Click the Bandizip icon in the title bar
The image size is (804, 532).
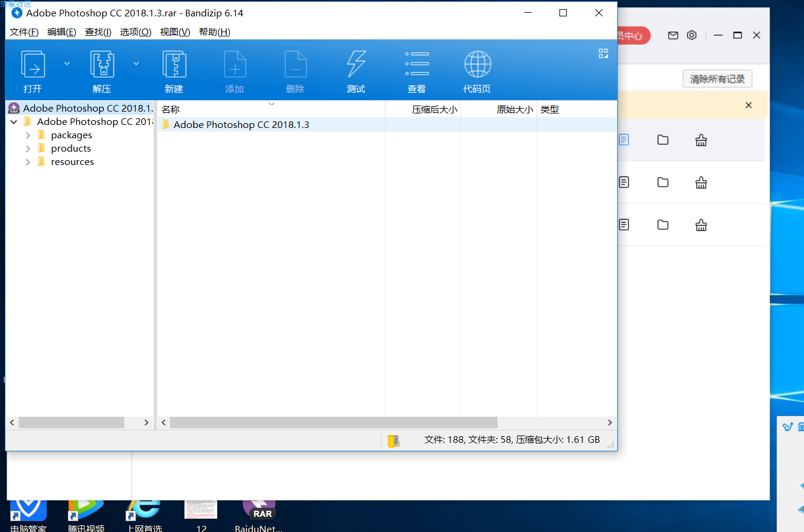(x=17, y=13)
